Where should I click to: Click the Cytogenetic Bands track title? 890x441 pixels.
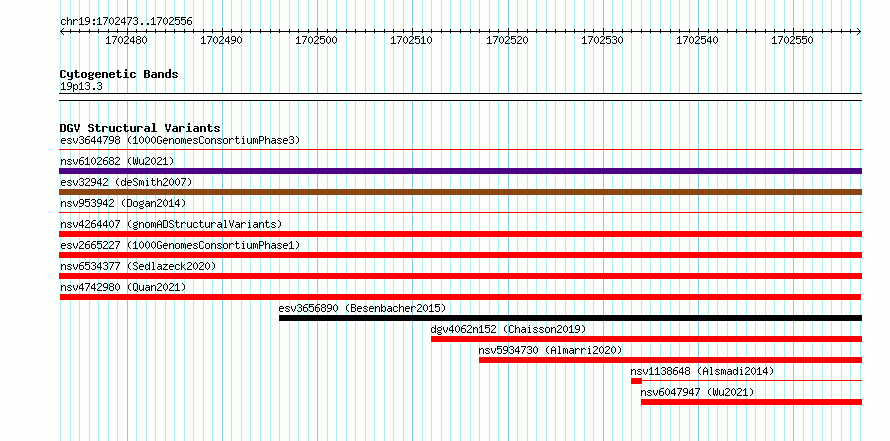pyautogui.click(x=119, y=74)
